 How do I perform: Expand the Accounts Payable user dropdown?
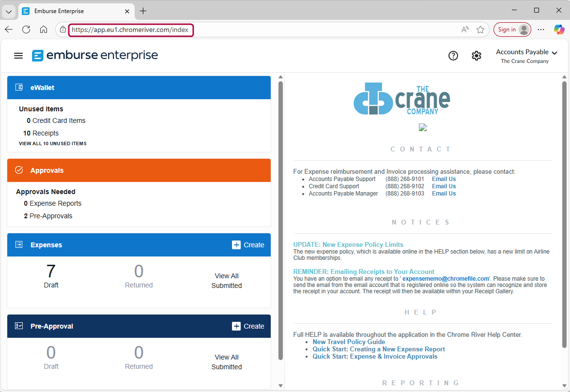pyautogui.click(x=527, y=52)
